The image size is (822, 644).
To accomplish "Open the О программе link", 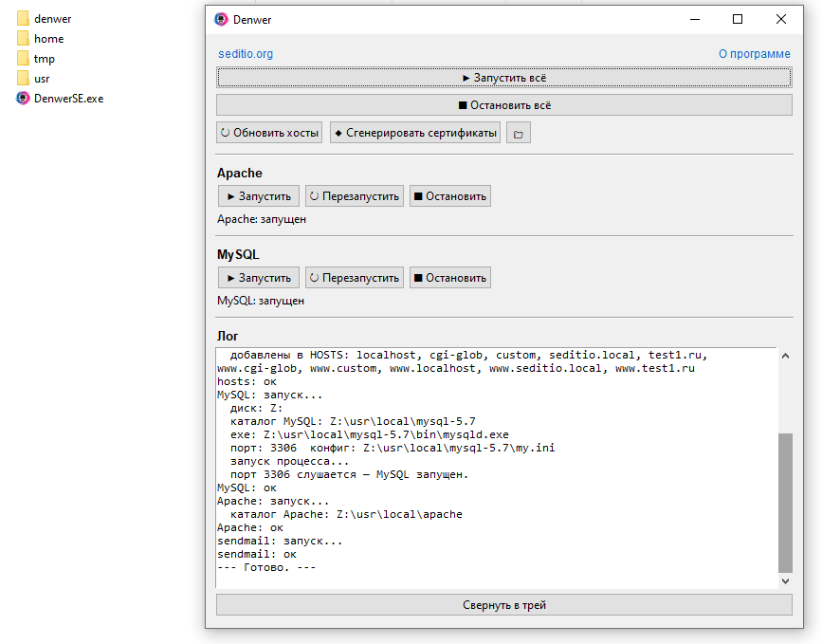I will click(754, 54).
